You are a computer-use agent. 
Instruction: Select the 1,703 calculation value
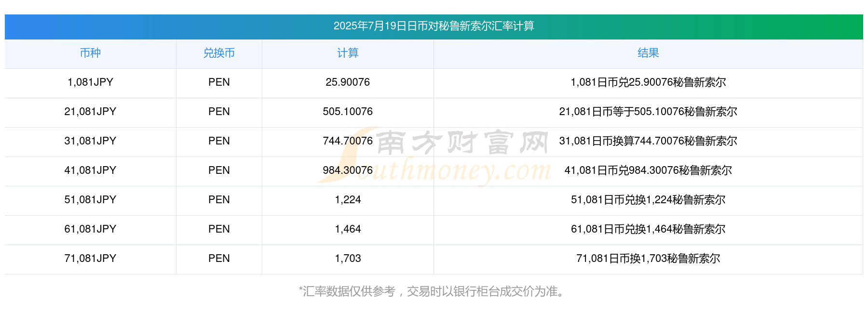tap(348, 259)
